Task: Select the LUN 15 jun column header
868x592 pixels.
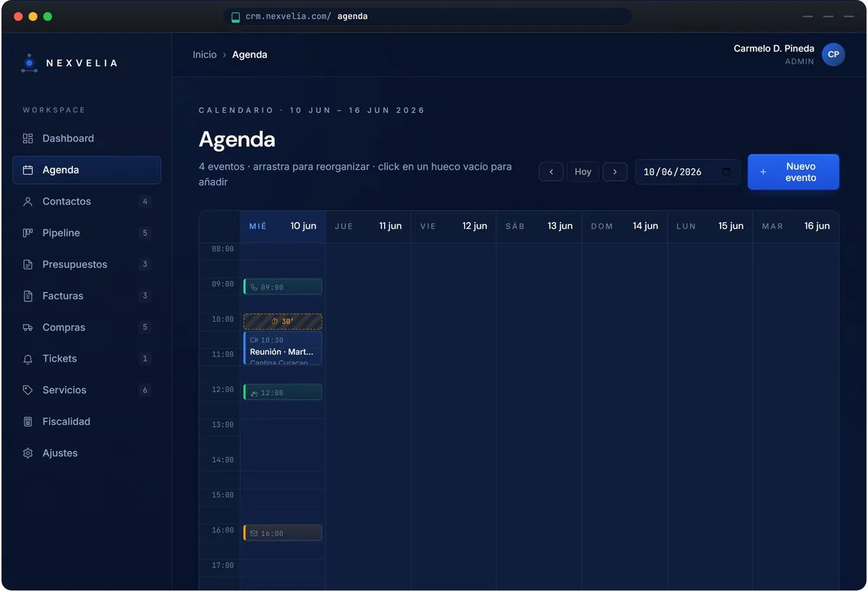Action: point(710,226)
